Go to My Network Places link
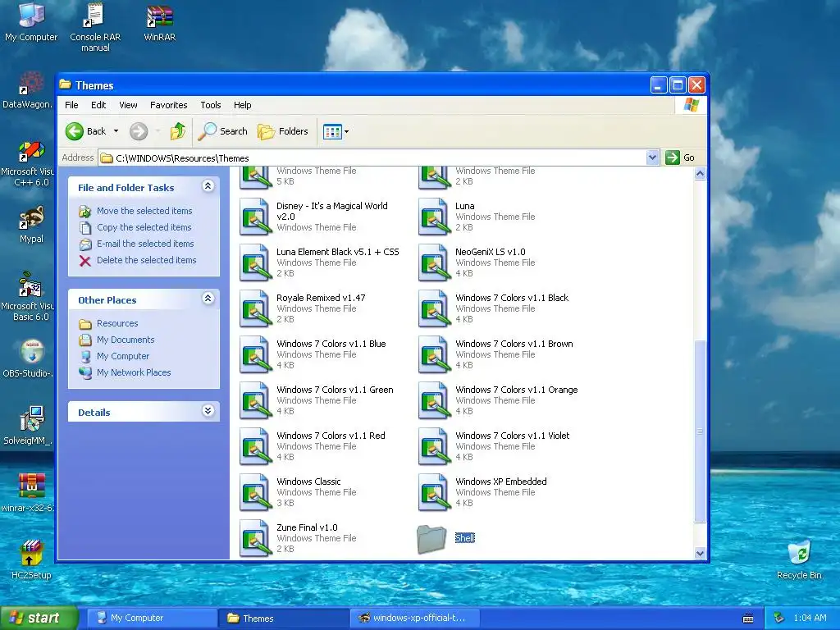This screenshot has height=630, width=840. point(134,372)
